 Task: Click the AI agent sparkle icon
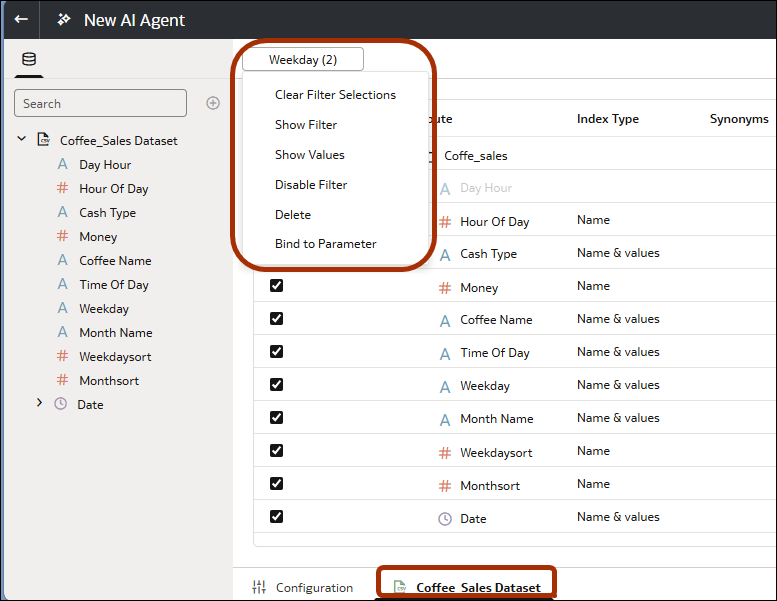[x=63, y=19]
